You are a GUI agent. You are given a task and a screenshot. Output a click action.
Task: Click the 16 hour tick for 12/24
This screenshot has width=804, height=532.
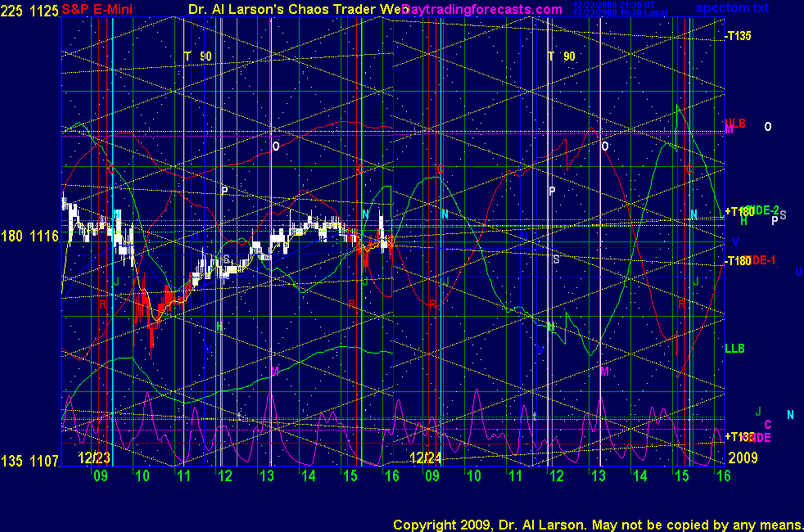[724, 476]
